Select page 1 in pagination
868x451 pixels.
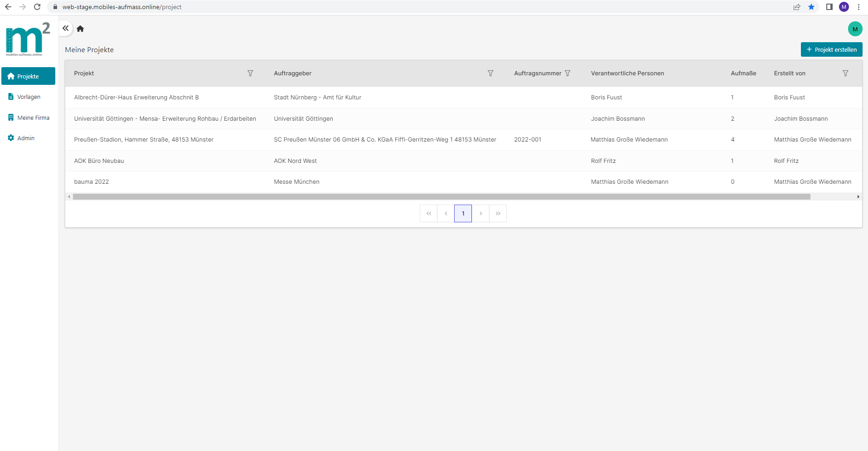[x=463, y=213]
